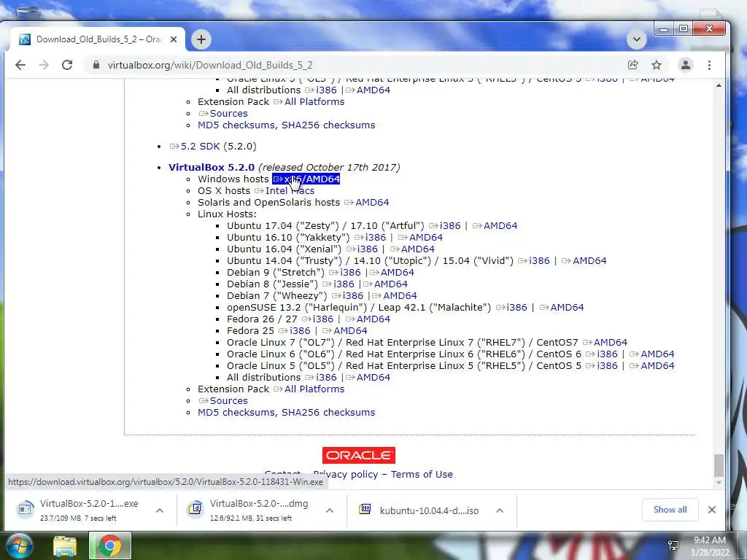
Task: Open the upper MD5 checksums link
Action: click(236, 125)
